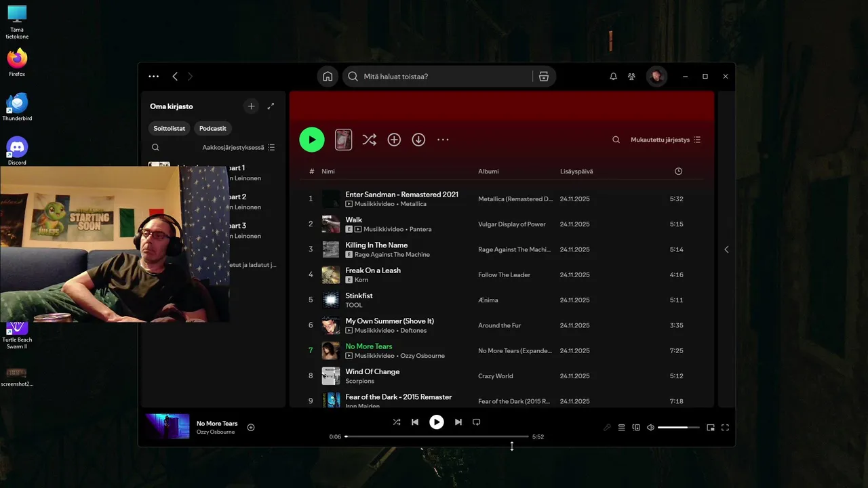Open the Aakkosjärjestyksessä library sort dropdown
This screenshot has height=488, width=868.
click(238, 147)
